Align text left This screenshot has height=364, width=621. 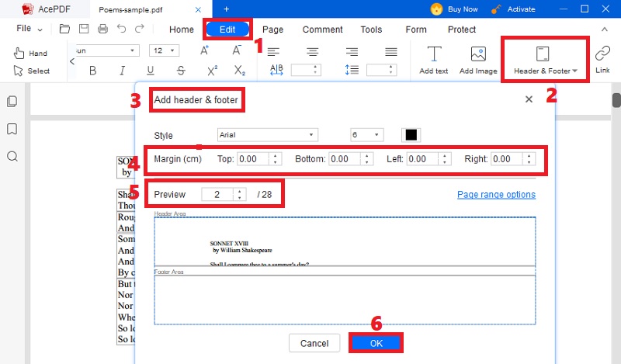(x=273, y=51)
